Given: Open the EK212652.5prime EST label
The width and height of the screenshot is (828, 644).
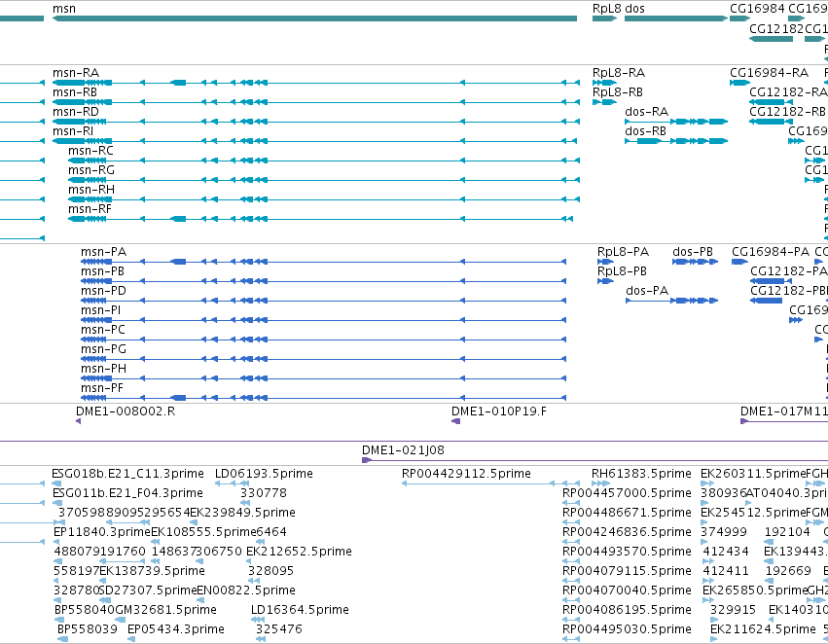Looking at the screenshot, I should (x=299, y=553).
